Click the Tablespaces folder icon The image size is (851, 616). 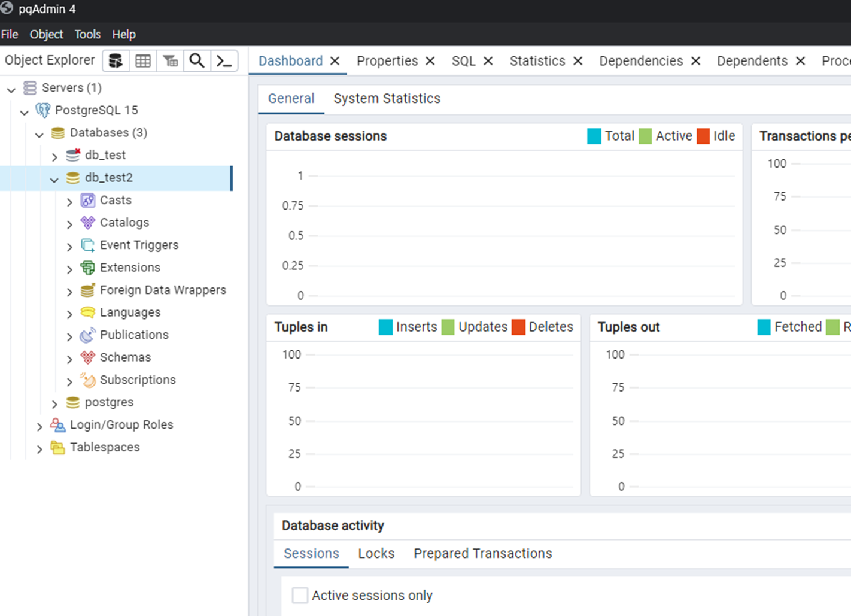pyautogui.click(x=58, y=447)
